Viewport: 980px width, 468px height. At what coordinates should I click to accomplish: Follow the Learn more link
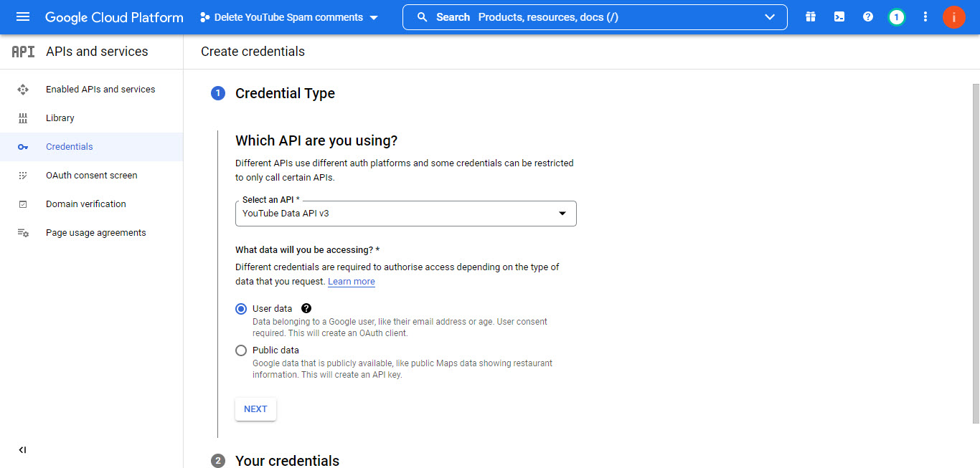pyautogui.click(x=352, y=282)
